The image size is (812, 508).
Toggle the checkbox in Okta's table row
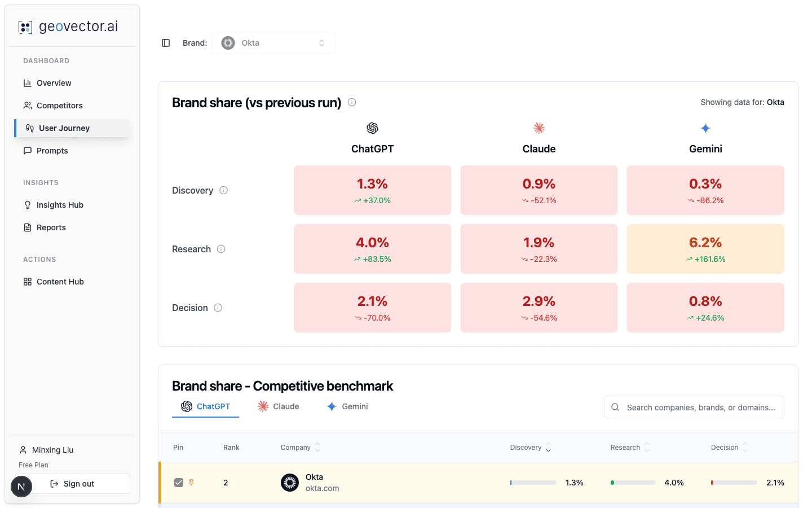(x=179, y=483)
